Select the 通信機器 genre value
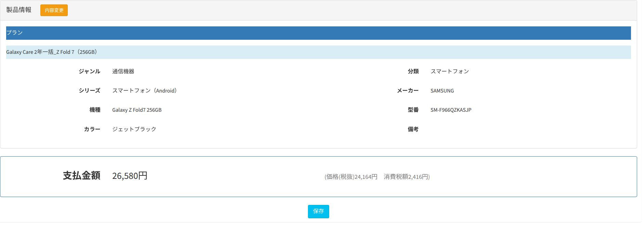The image size is (644, 233). 123,71
